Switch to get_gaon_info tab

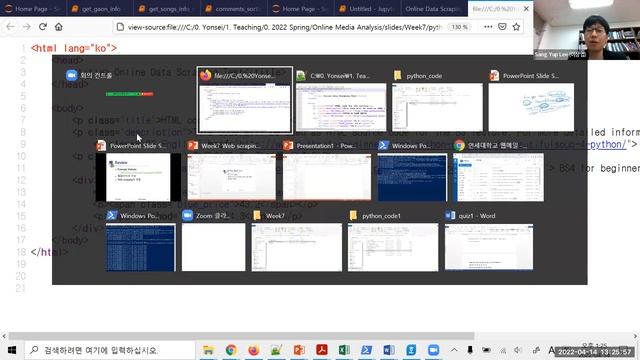[100, 9]
